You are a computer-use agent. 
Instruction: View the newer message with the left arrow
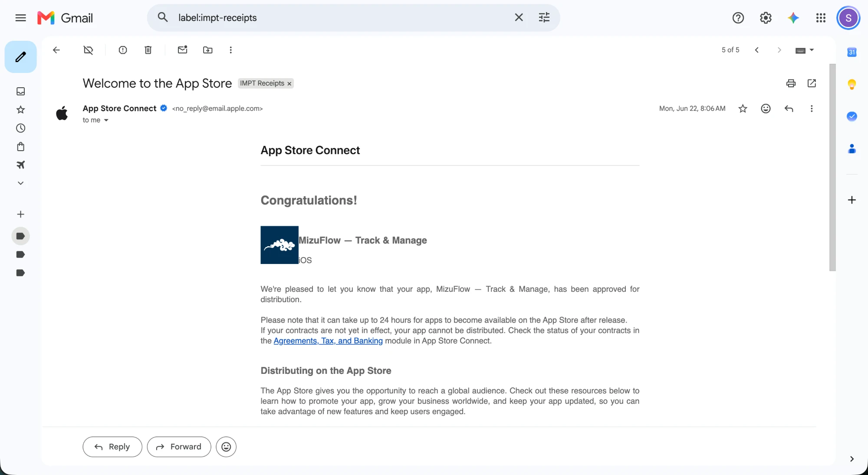coord(756,50)
